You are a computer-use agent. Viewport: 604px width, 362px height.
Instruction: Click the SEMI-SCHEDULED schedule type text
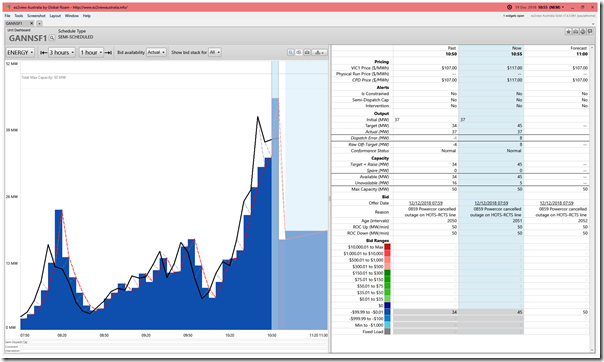tap(76, 37)
